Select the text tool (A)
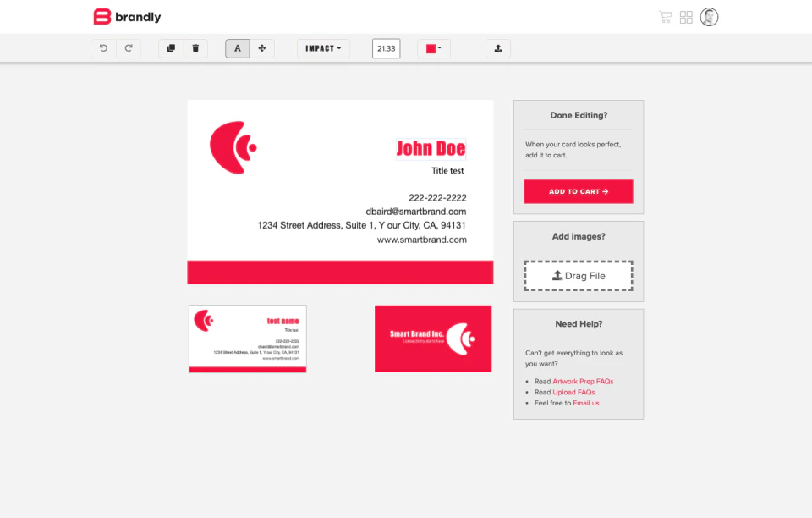The width and height of the screenshot is (812, 518). (x=237, y=48)
